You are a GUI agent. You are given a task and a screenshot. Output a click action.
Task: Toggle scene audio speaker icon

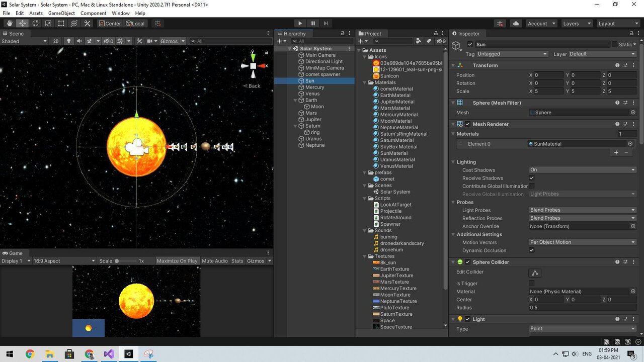tap(79, 41)
